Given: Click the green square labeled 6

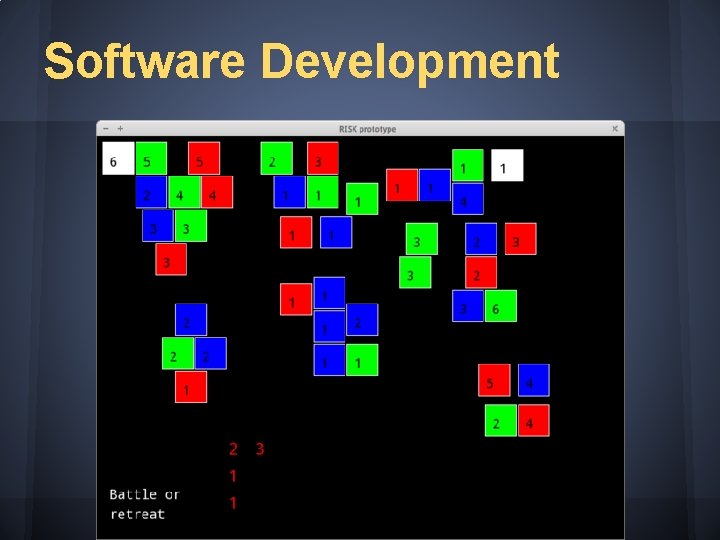Looking at the screenshot, I should point(501,306).
